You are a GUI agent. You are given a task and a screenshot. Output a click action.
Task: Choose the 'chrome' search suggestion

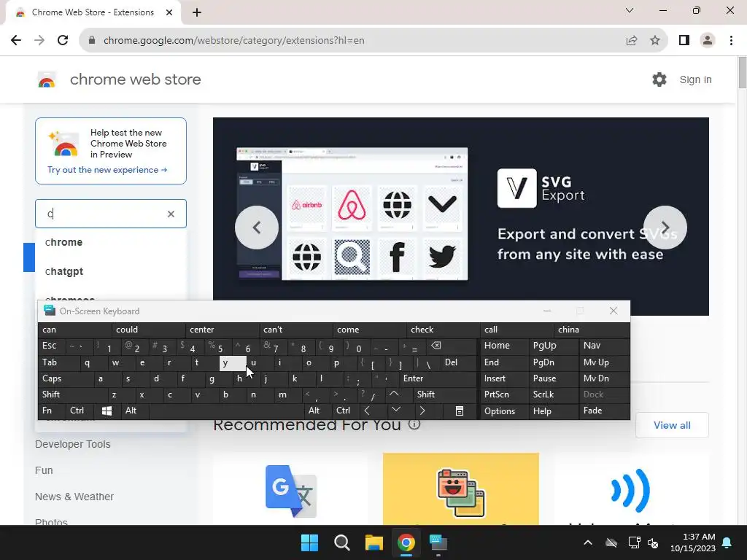(x=111, y=242)
